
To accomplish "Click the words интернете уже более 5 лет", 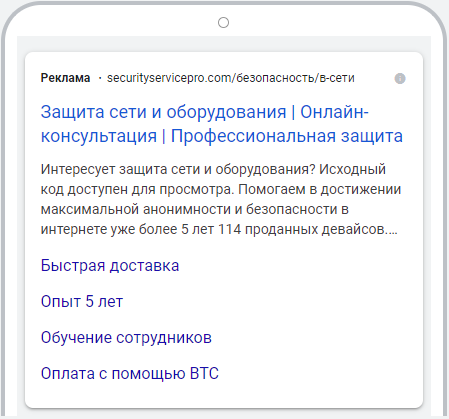I will point(127,229).
